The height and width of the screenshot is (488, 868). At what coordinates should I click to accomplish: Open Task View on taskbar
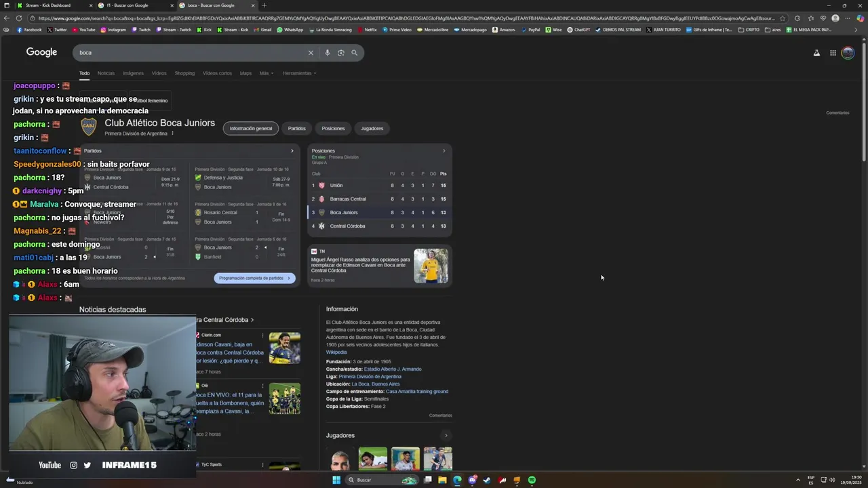[x=428, y=480]
